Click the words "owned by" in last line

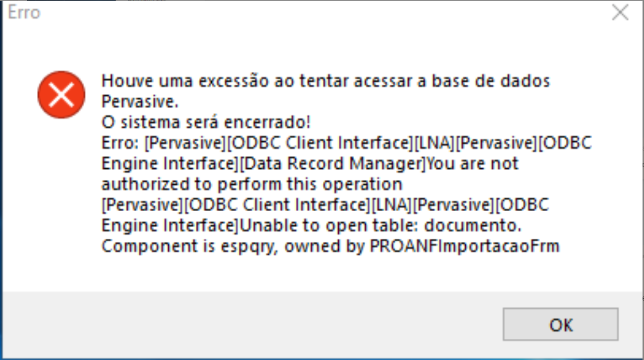[328, 246]
